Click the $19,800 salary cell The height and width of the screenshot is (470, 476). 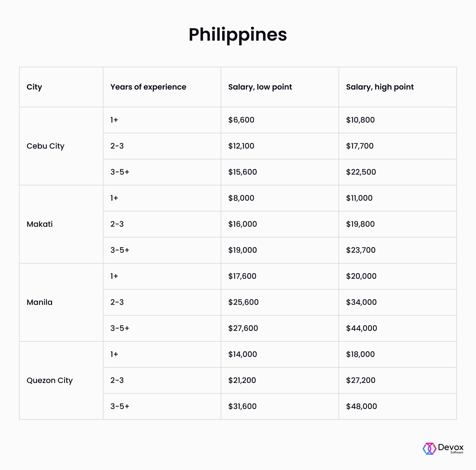pos(360,224)
